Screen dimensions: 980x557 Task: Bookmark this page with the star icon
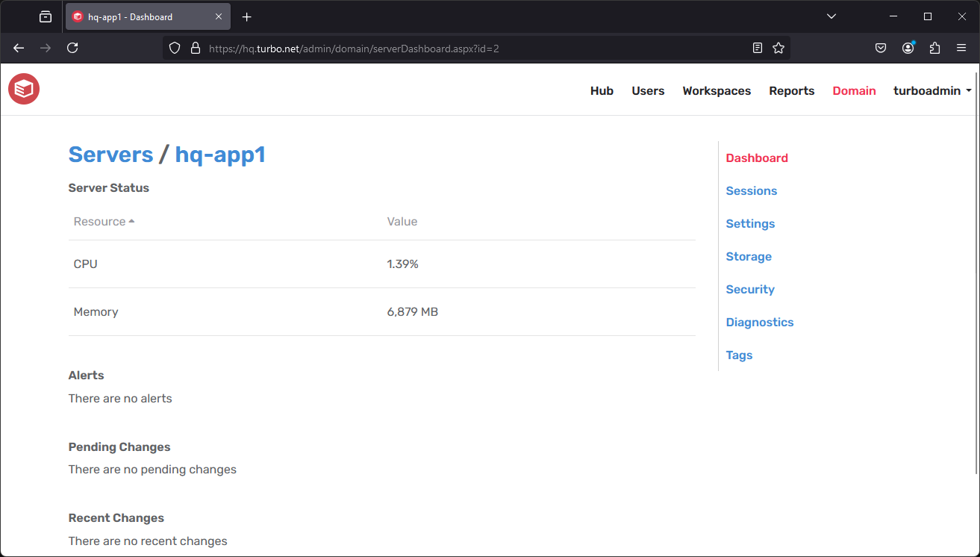[778, 48]
